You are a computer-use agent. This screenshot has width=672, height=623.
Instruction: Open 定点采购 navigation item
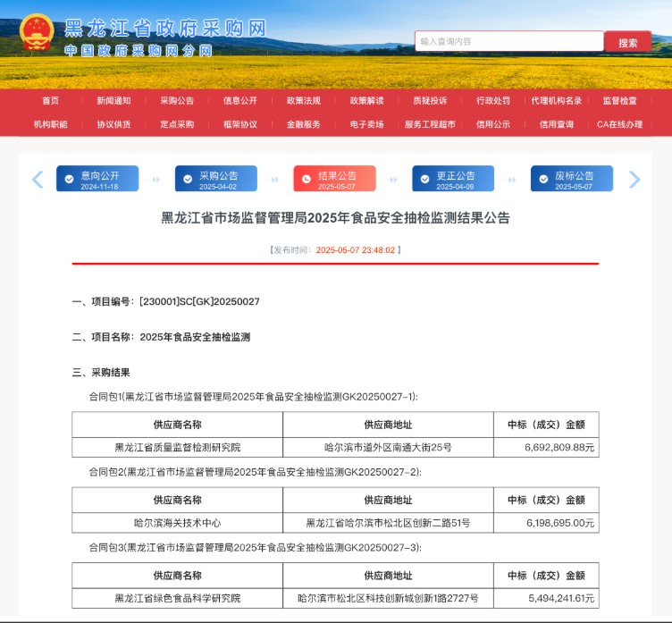[x=177, y=124]
